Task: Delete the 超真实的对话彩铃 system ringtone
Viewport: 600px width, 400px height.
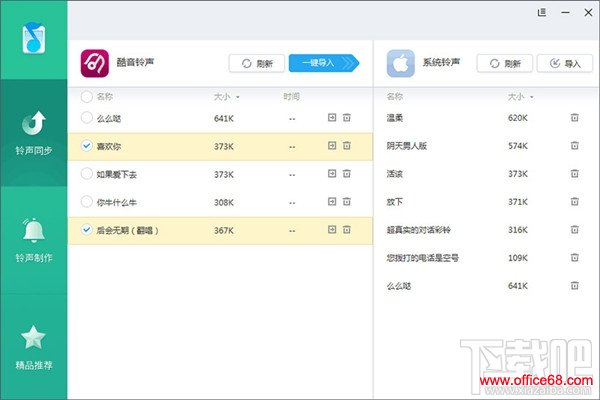Action: click(x=574, y=229)
